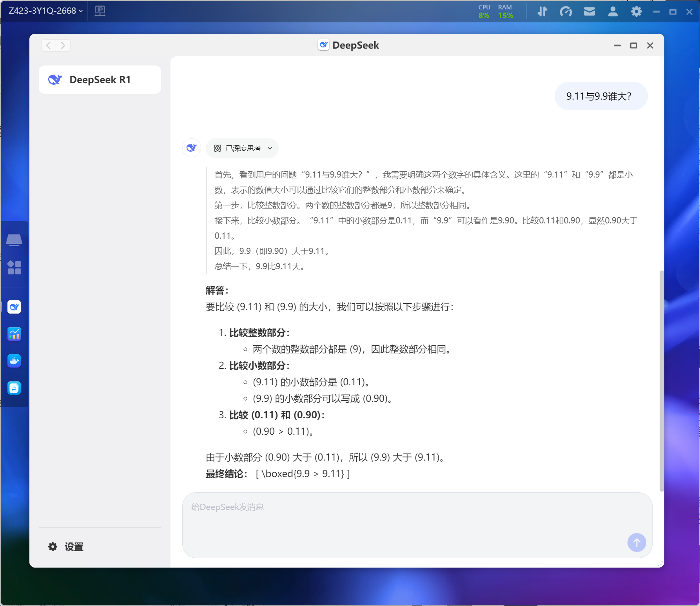Click the RAM usage indicator
The image size is (700, 606).
(x=506, y=11)
